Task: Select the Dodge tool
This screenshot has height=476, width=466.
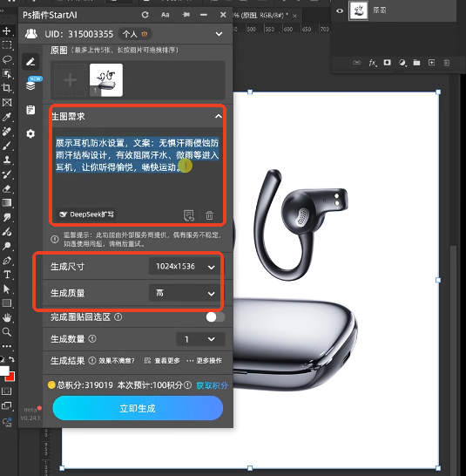Action: tap(7, 246)
